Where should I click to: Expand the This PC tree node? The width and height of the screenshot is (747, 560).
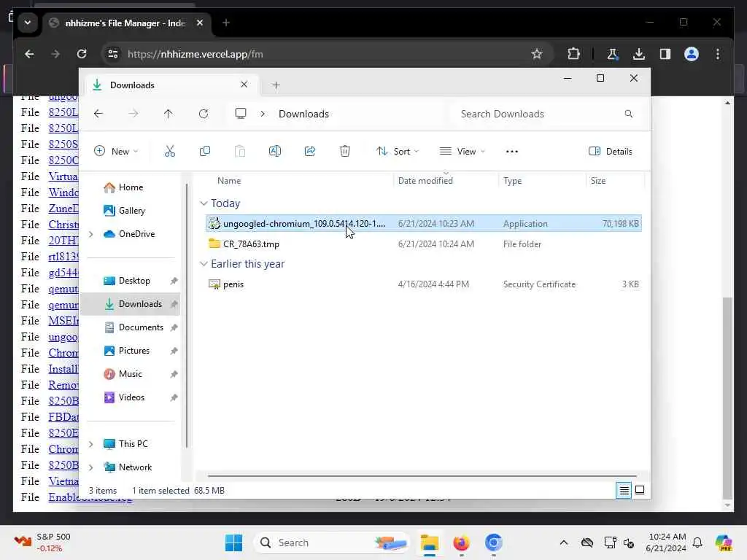tap(91, 444)
